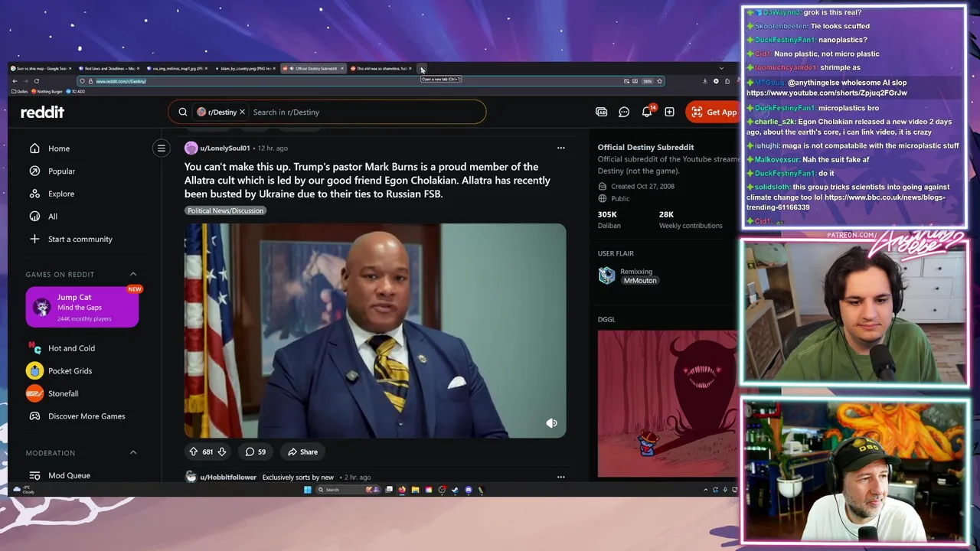Collapse the sidebar navigation menu
Screen dimensions: 980x551
161,148
